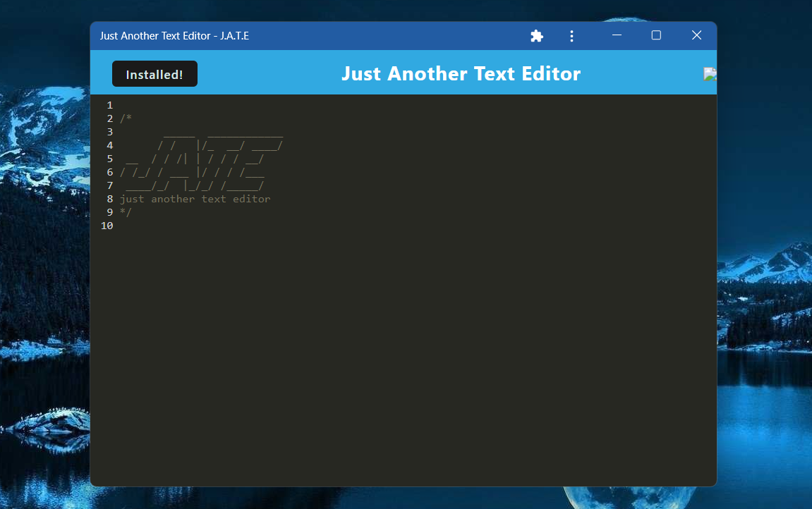This screenshot has width=812, height=509.
Task: Click the Installed! button
Action: click(x=154, y=73)
